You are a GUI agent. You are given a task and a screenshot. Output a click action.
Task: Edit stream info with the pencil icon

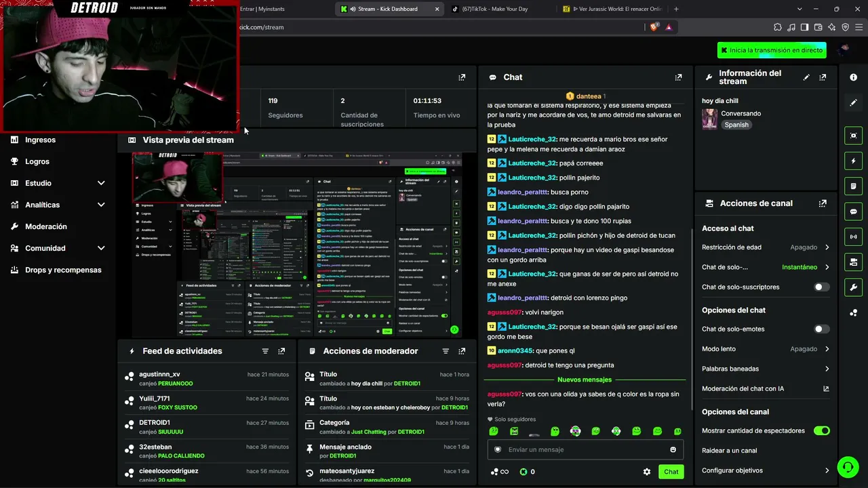[806, 77]
